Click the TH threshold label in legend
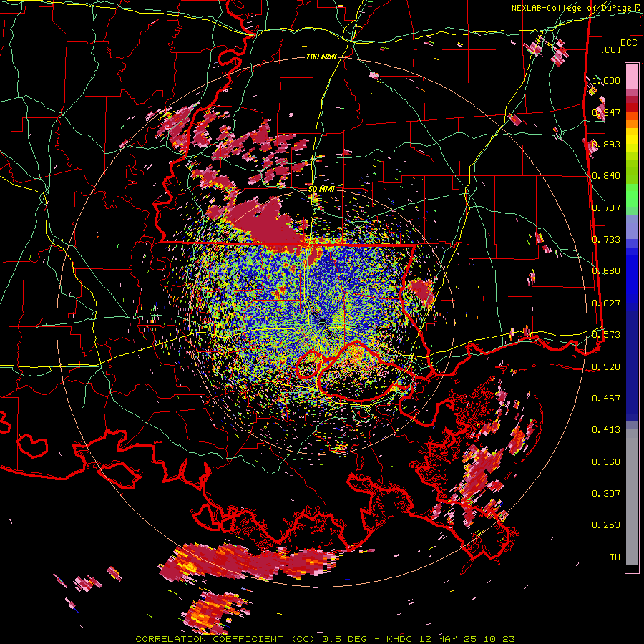This screenshot has width=644, height=644. [615, 557]
